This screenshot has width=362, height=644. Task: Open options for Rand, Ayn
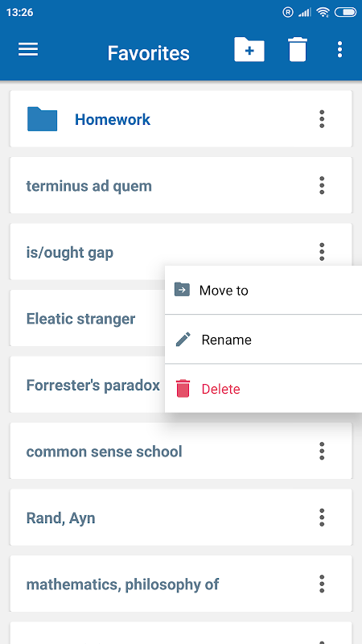322,518
